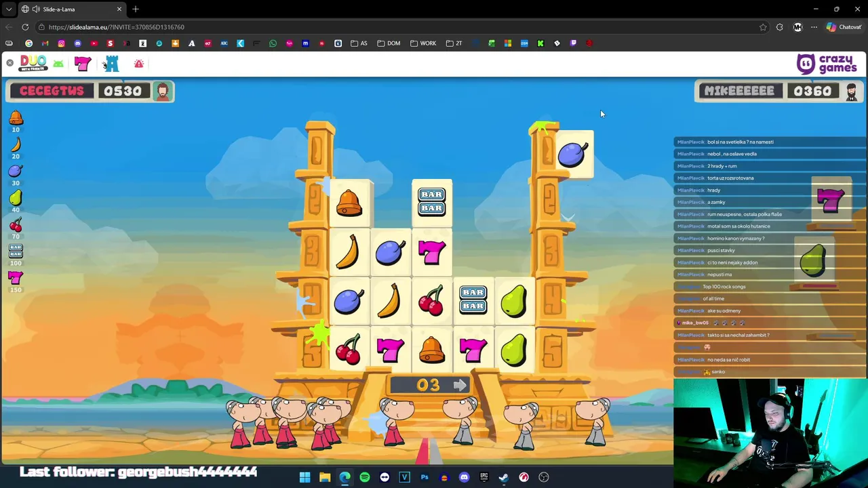868x488 pixels.
Task: Click the upcoming pear tile preview
Action: point(813,261)
